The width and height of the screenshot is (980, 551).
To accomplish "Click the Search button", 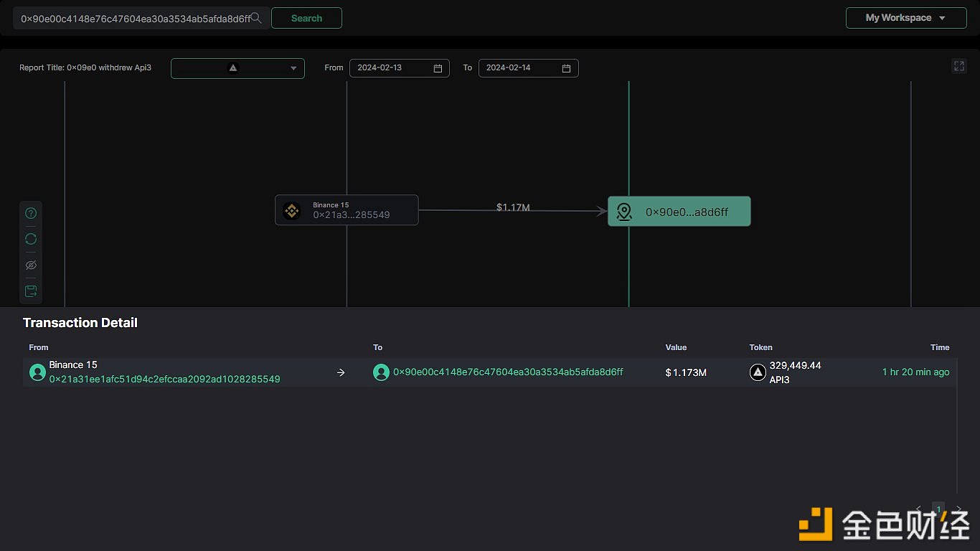I will [306, 18].
